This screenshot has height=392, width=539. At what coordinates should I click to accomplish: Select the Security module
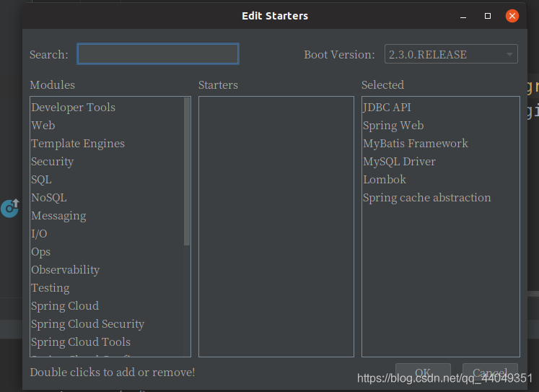pos(53,162)
